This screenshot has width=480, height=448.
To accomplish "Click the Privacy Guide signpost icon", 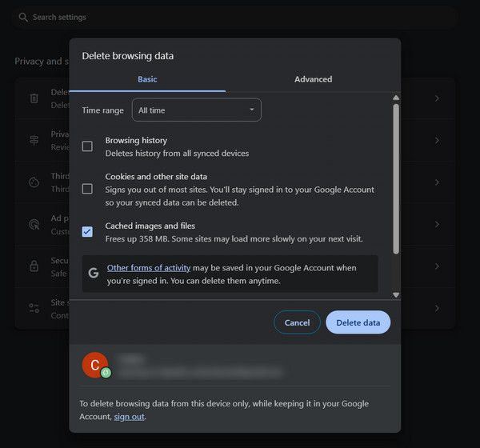I will coord(34,140).
